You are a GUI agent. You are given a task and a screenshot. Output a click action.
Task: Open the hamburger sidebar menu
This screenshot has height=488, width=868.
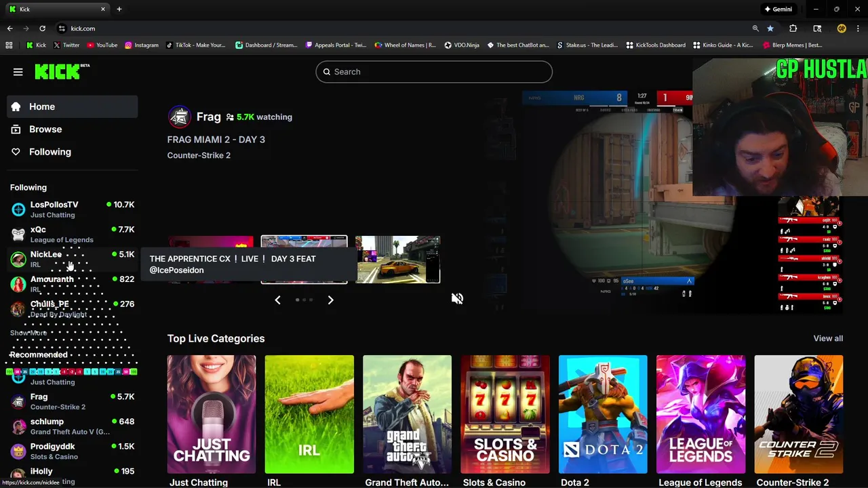coord(18,72)
